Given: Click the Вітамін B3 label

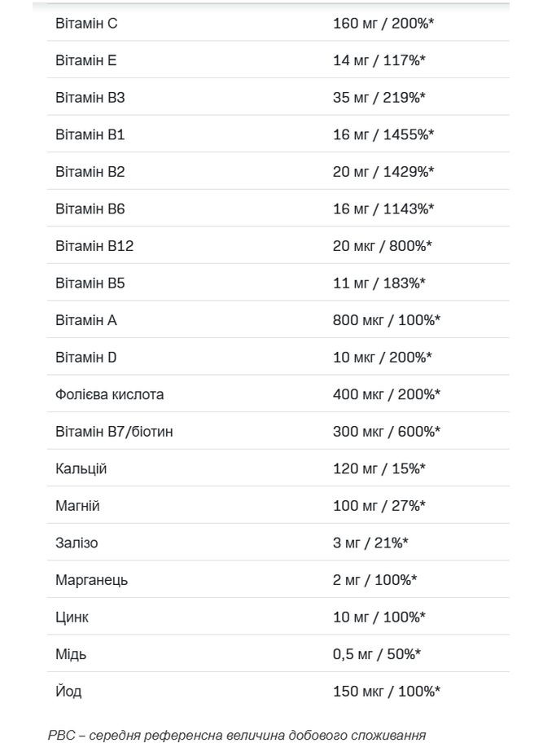Looking at the screenshot, I should click(90, 98).
